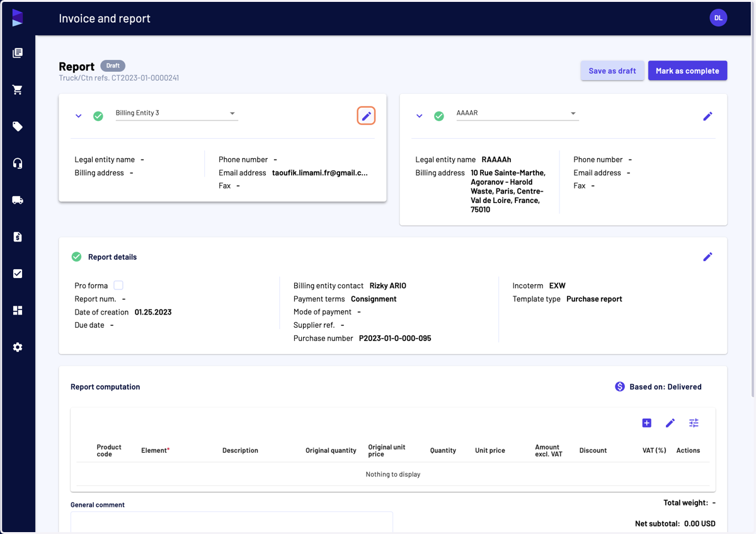This screenshot has height=534, width=756.
Task: Click the taoufik.limami.fr email address
Action: [x=320, y=173]
